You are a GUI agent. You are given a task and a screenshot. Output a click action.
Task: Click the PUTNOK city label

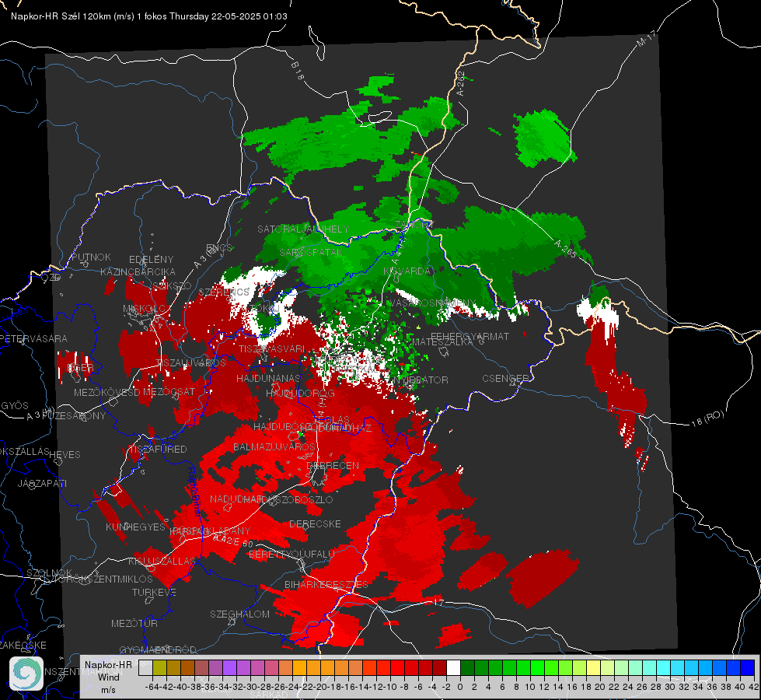tap(91, 257)
